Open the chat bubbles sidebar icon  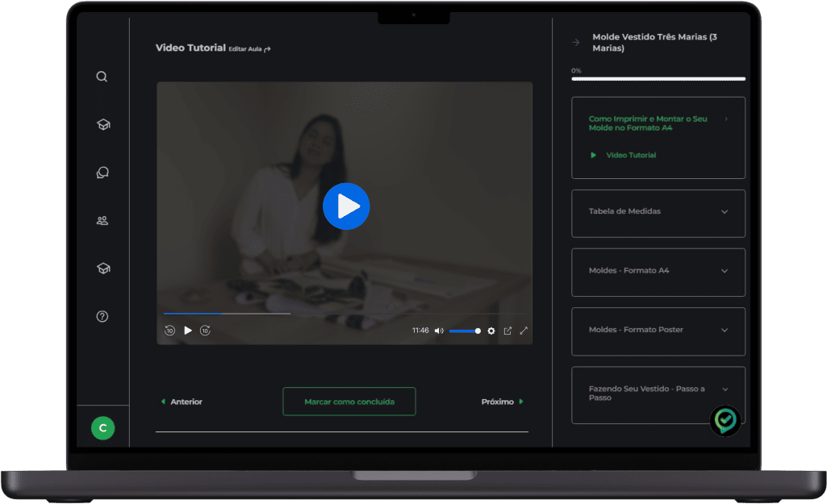102,173
